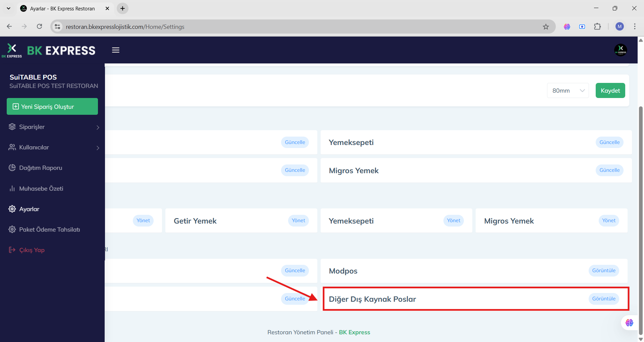Open the 80mm paper size dropdown
644x342 pixels.
[568, 91]
